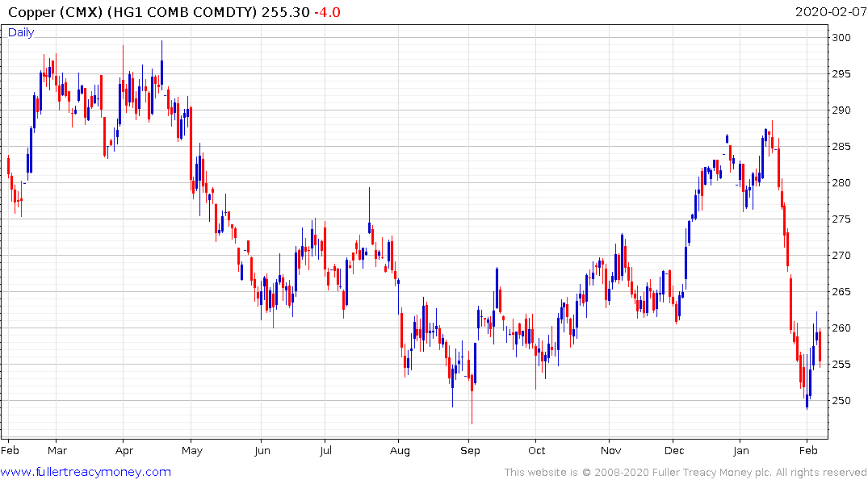The width and height of the screenshot is (868, 484).
Task: Click the 'Nov' month axis label
Action: [610, 450]
